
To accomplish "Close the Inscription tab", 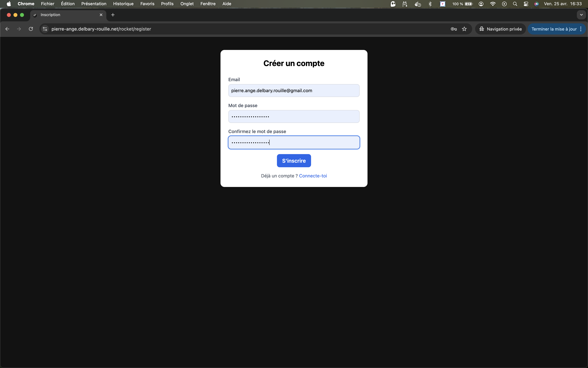I will [101, 15].
